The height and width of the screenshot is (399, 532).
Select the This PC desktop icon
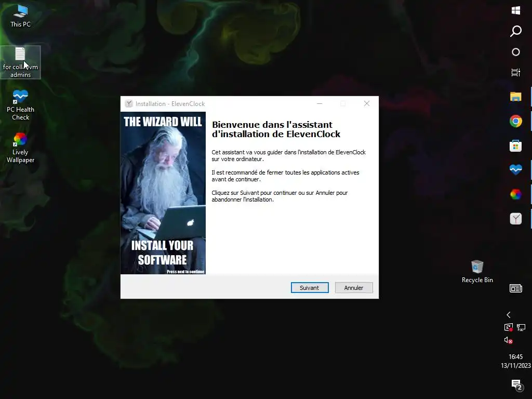coord(20,16)
